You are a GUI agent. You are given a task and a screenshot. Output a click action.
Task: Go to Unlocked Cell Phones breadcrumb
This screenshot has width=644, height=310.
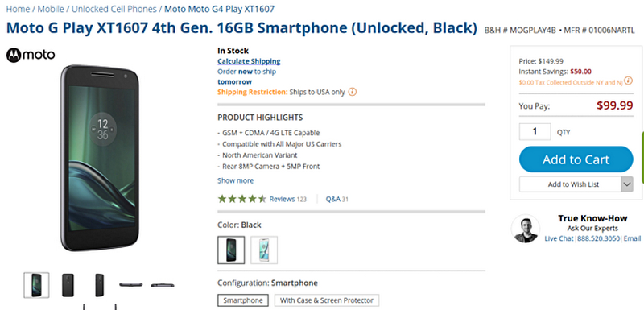[x=114, y=9]
